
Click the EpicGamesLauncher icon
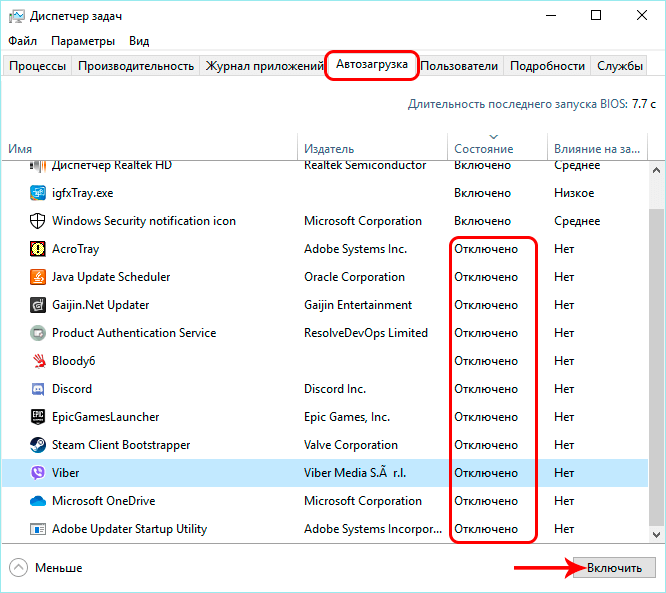click(38, 417)
